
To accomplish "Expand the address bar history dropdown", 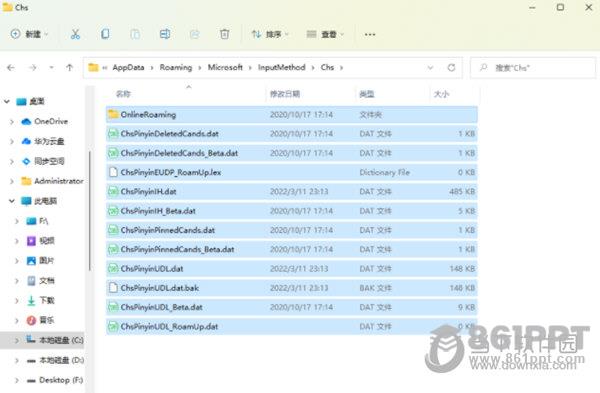I will pyautogui.click(x=430, y=68).
